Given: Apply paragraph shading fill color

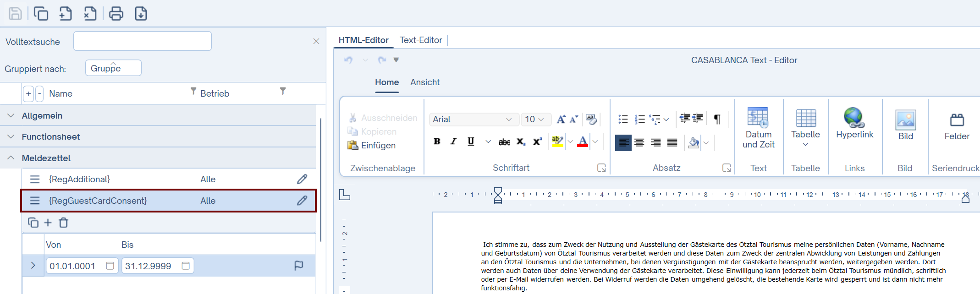Looking at the screenshot, I should (x=694, y=143).
